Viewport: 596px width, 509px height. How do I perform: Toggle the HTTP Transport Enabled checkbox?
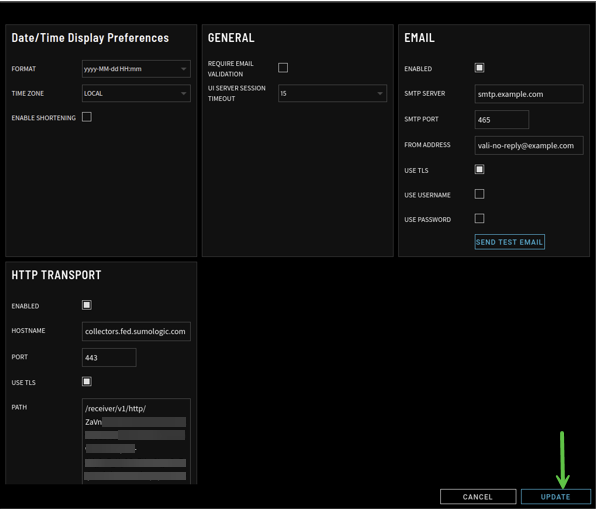coord(87,305)
